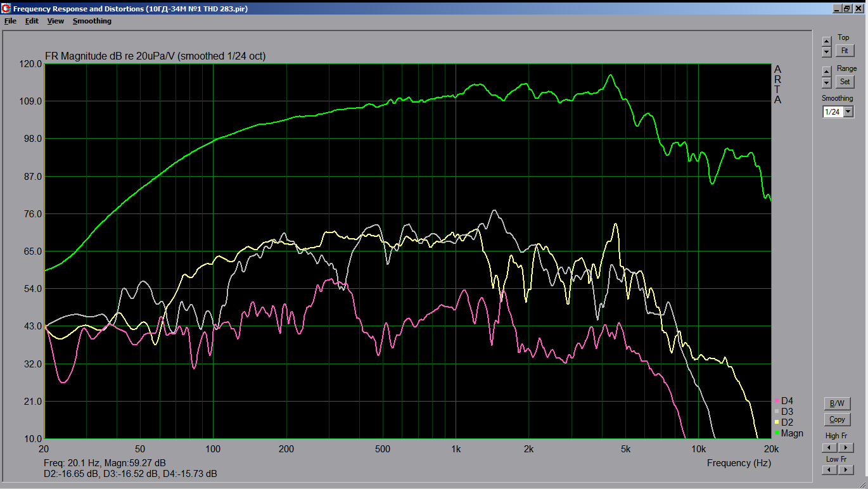This screenshot has height=489, width=868.
Task: Click the 'D2:-16.65 dB, D3:-16.52 dB' distortion readout
Action: (x=102, y=474)
